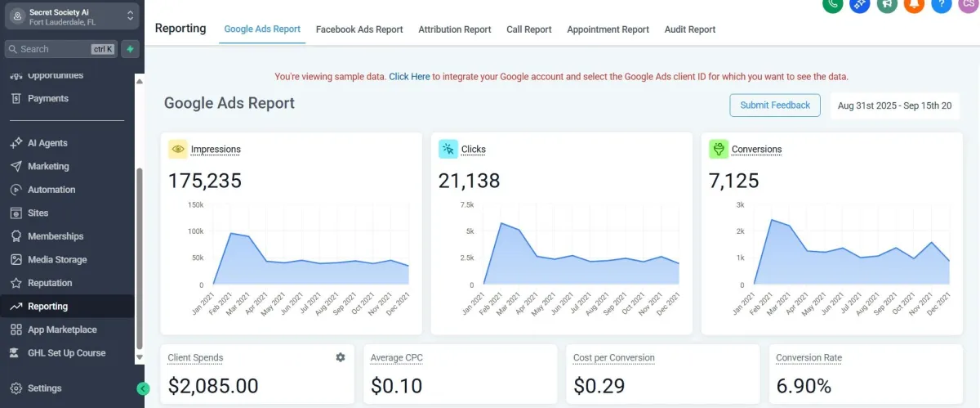This screenshot has height=408, width=980.
Task: Open Opportunities in the sidebar
Action: (56, 75)
